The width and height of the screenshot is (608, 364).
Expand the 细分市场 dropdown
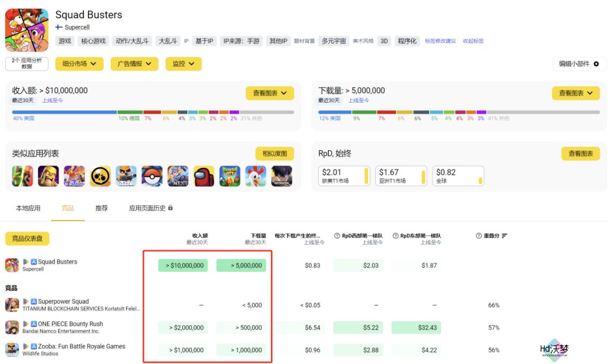[79, 64]
